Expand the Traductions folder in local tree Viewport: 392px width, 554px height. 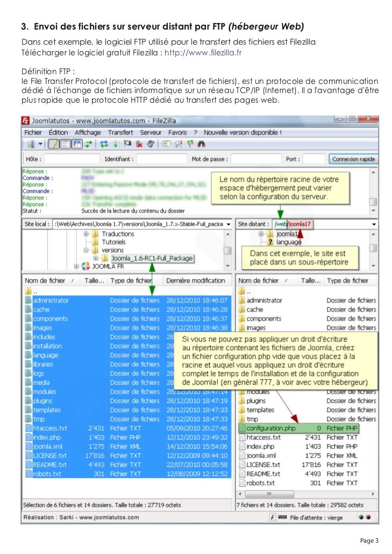[x=86, y=234]
